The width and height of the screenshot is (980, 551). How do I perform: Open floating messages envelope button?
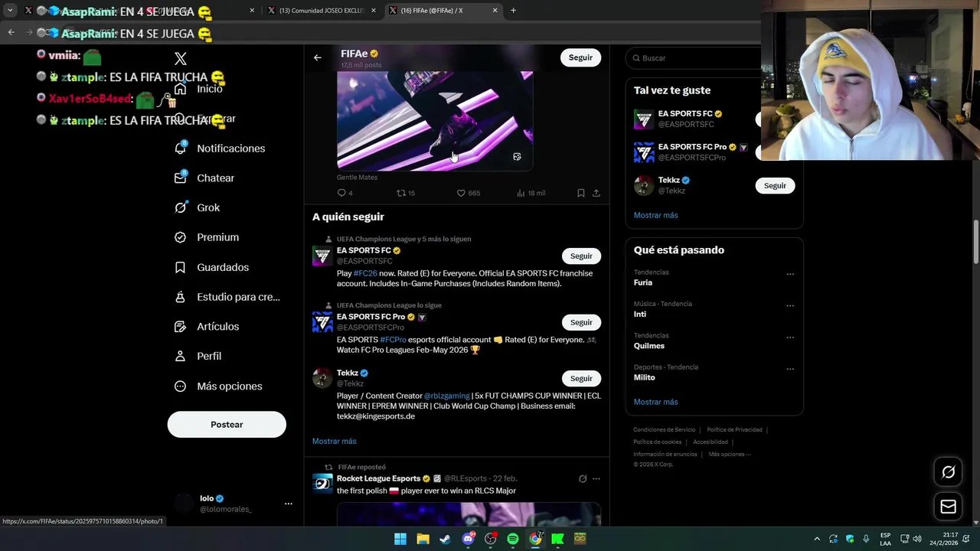point(948,507)
